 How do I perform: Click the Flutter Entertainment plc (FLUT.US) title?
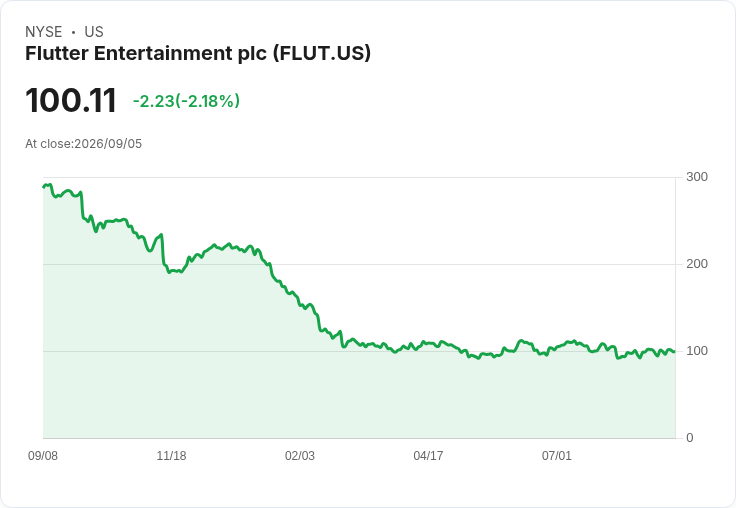tap(198, 54)
